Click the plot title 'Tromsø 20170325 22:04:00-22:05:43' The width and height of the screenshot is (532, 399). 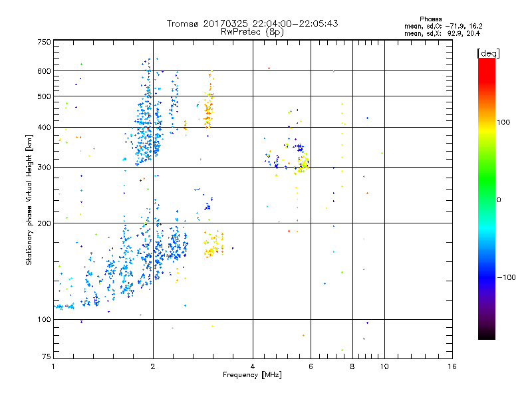click(x=252, y=23)
